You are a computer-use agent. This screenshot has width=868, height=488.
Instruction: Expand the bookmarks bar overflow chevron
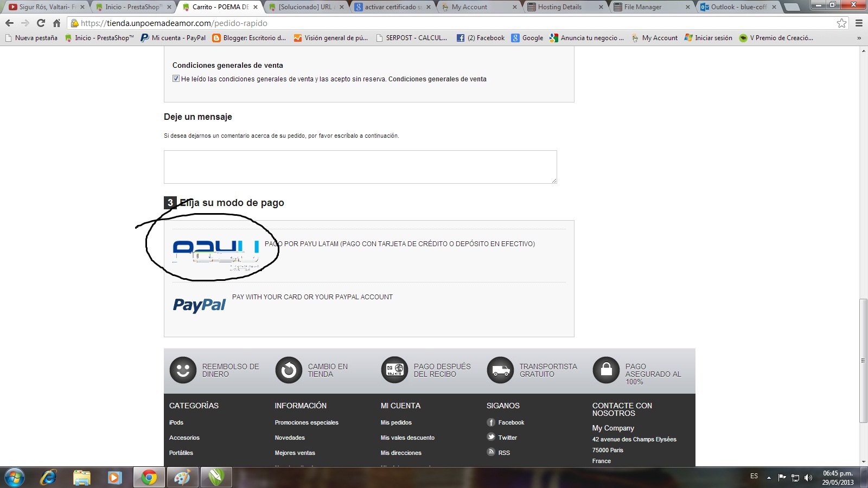859,38
